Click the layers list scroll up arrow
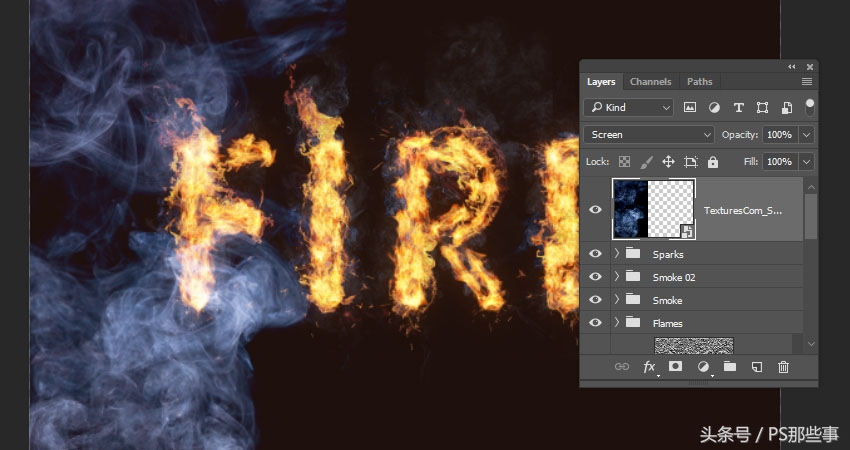The image size is (850, 450). tap(811, 187)
